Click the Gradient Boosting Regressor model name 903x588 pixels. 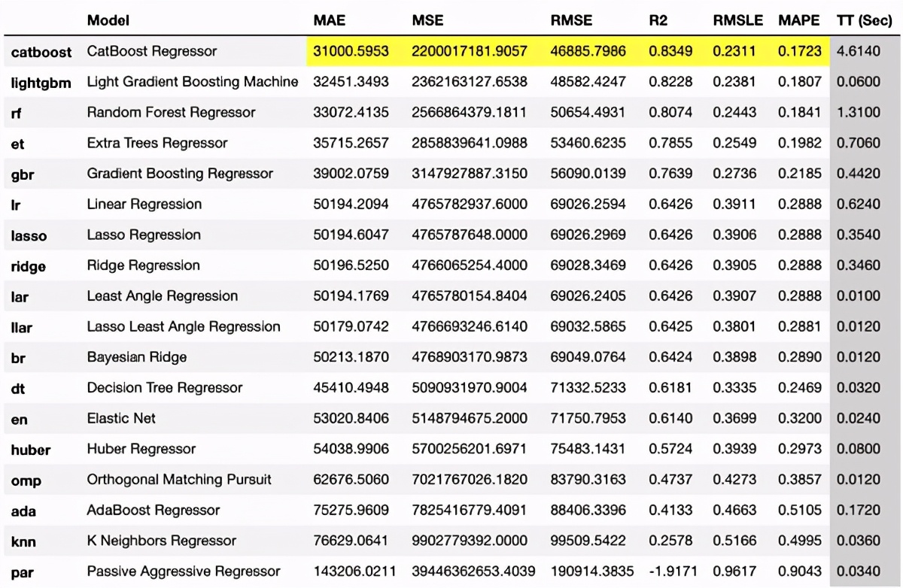tap(180, 174)
